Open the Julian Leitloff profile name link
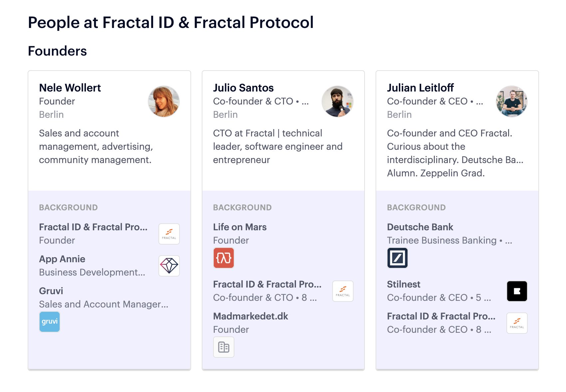The image size is (566, 392). [420, 88]
